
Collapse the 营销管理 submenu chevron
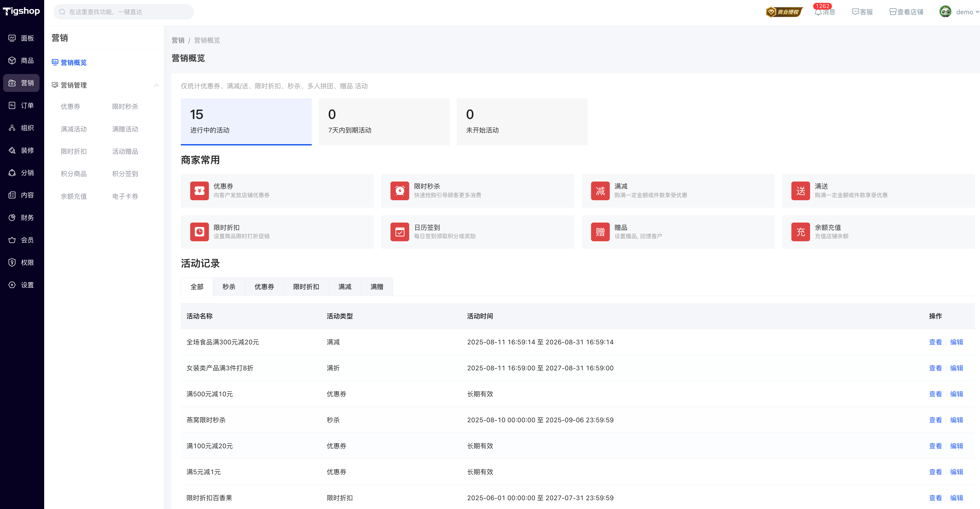click(156, 85)
